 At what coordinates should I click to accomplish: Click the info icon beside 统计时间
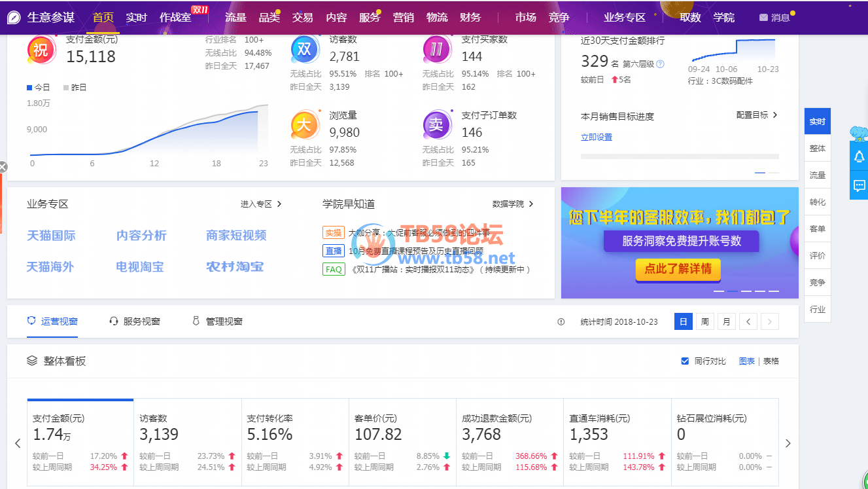point(561,321)
